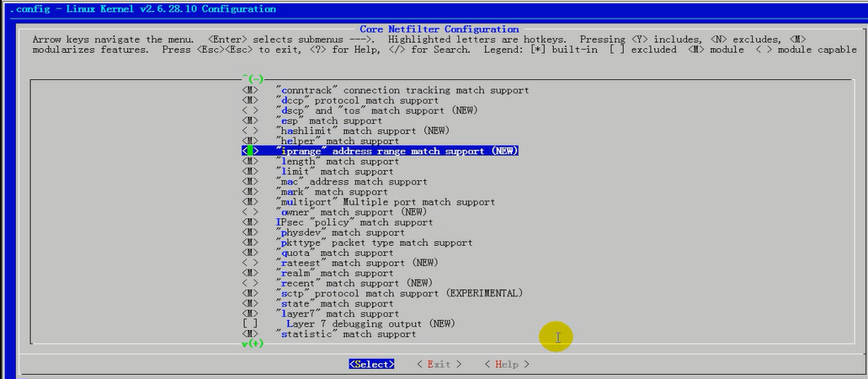Choose the Exit button
Viewport: 868px width, 379px height.
pos(439,364)
